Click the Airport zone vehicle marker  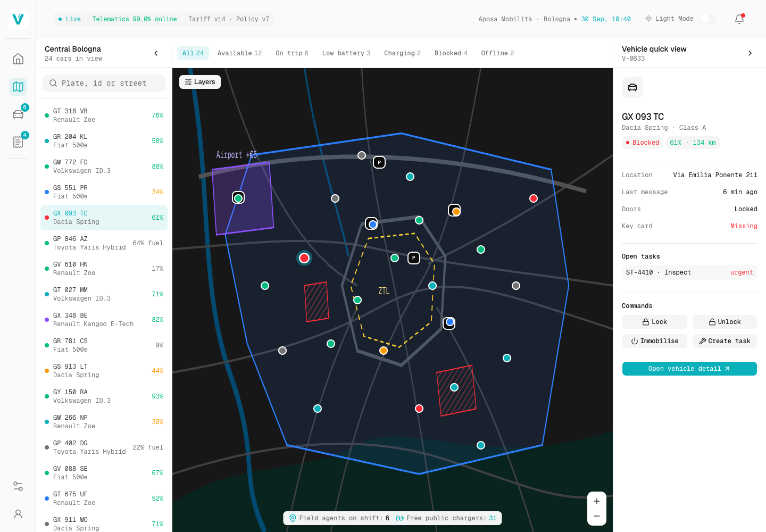point(238,198)
